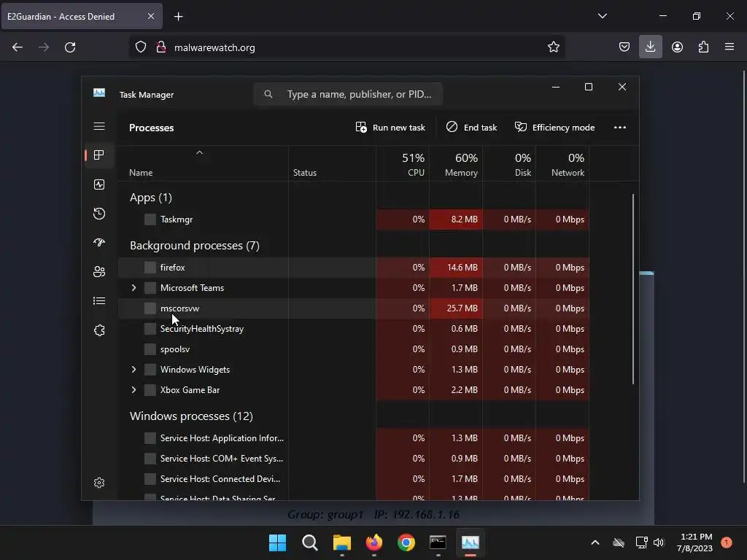Click the Task Manager app icon in title bar

[99, 93]
